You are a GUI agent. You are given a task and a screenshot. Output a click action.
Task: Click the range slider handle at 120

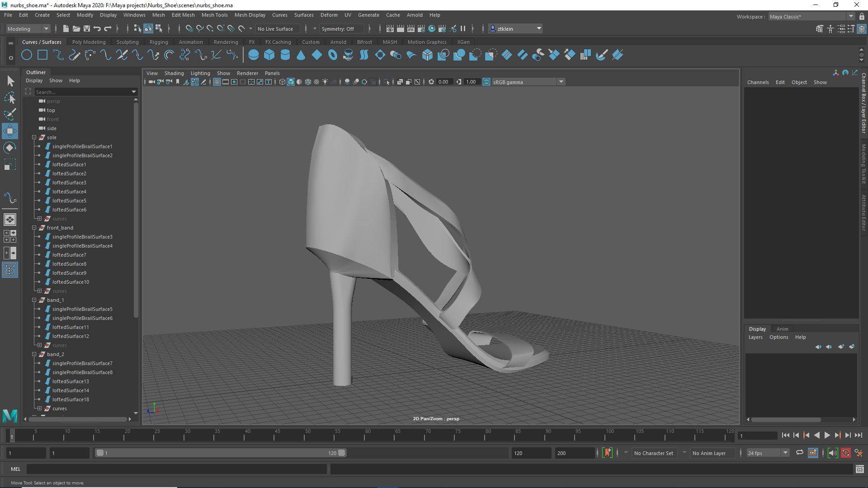click(342, 453)
